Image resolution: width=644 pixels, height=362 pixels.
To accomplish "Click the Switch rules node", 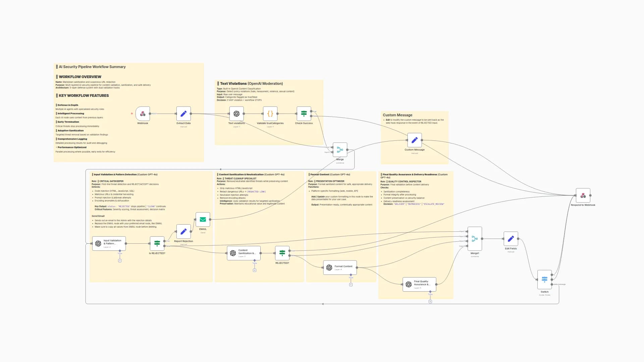I will (x=544, y=280).
